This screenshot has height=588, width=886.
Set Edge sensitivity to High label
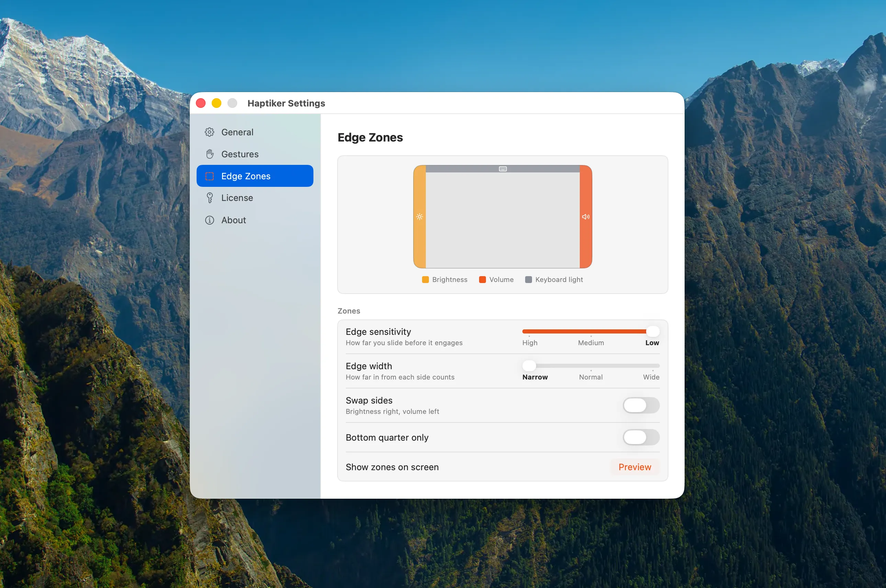coord(530,343)
